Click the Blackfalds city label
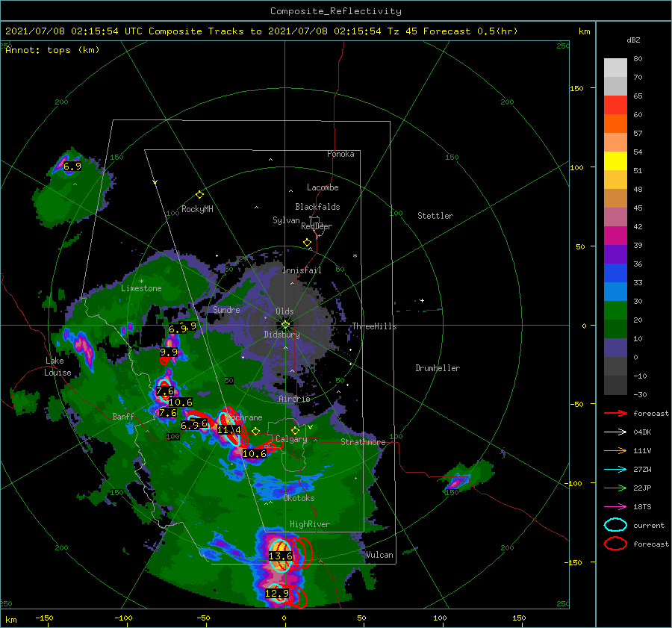The width and height of the screenshot is (672, 628). pos(317,207)
